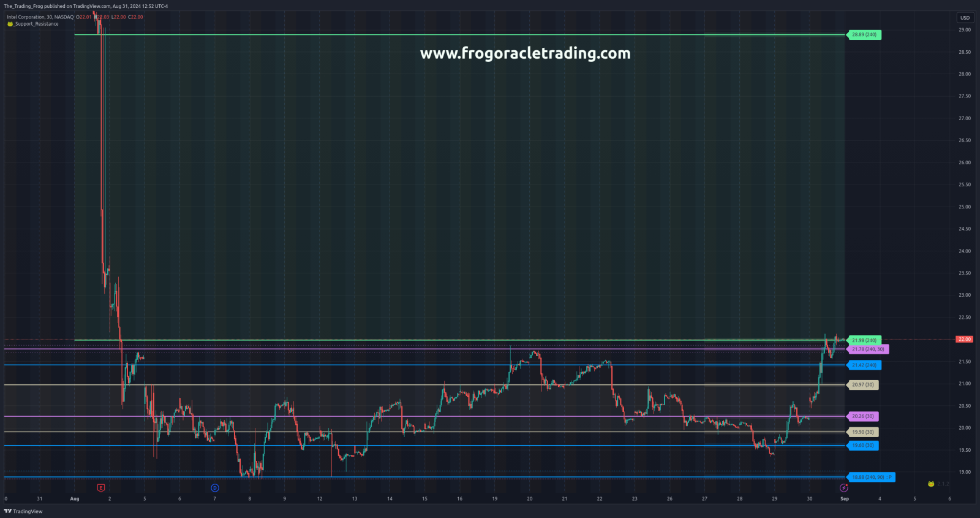Click the earnings 'E' marker icon
This screenshot has width=980, height=518.
(x=101, y=488)
